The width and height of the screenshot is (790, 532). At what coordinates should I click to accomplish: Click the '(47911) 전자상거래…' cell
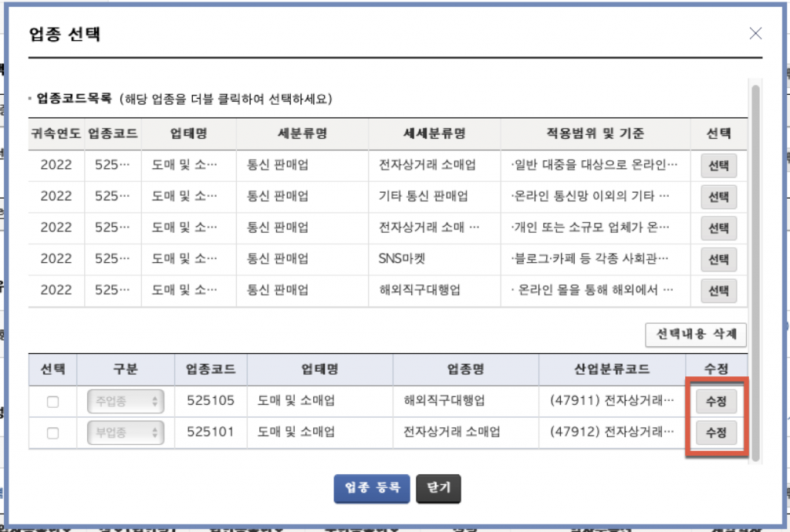pos(612,401)
